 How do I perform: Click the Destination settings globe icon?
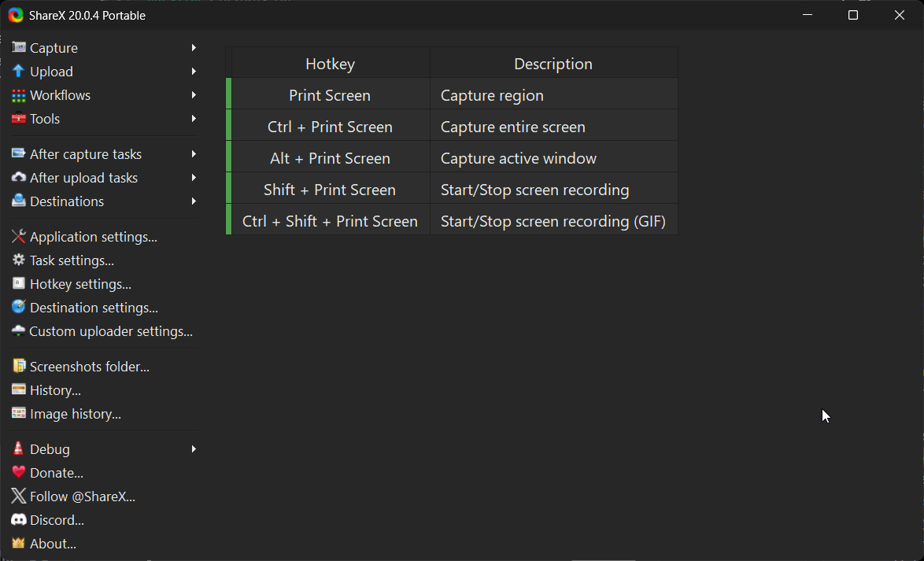19,307
